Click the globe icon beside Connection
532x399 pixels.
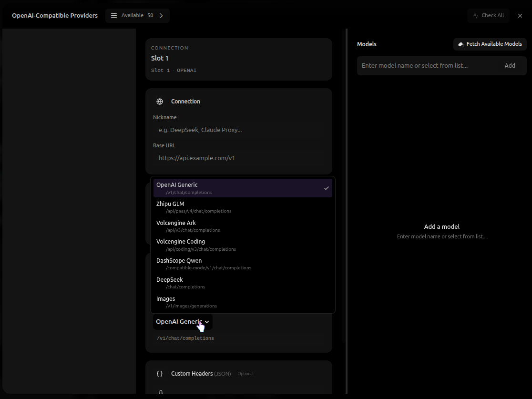160,102
